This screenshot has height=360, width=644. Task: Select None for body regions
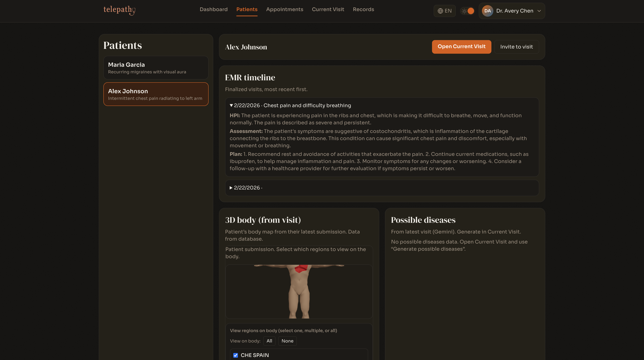pyautogui.click(x=287, y=341)
